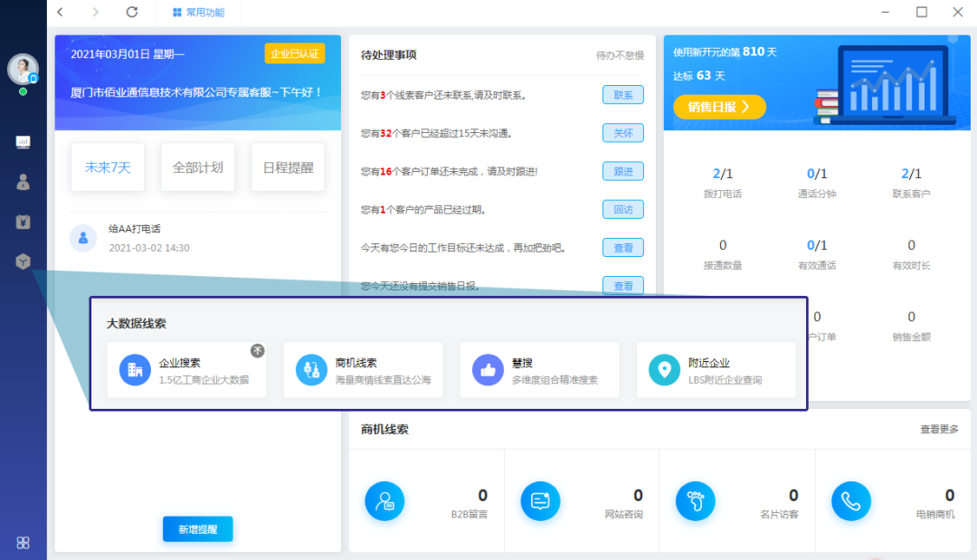The height and width of the screenshot is (560, 977).
Task: Minimize the application window
Action: (885, 12)
